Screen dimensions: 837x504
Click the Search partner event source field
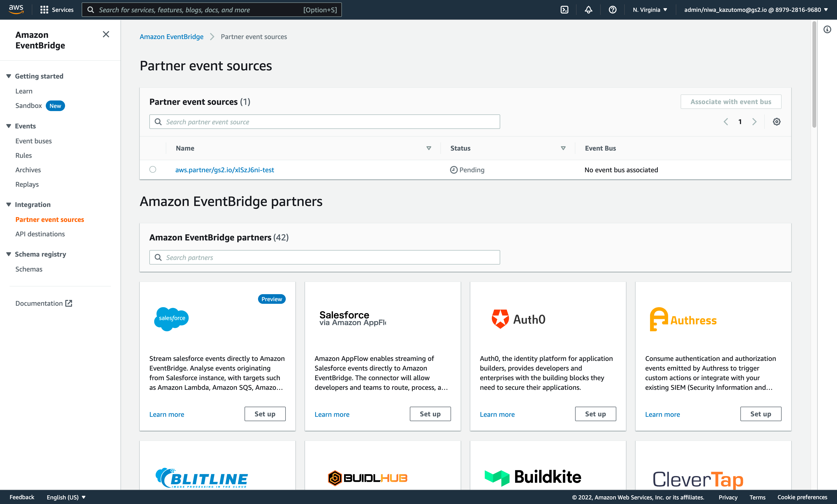(325, 122)
